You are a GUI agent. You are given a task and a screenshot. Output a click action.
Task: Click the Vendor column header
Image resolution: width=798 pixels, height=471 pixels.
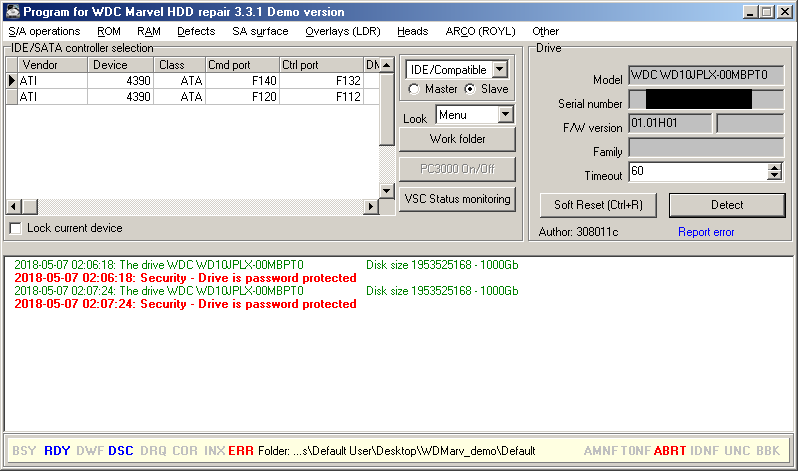[52, 65]
